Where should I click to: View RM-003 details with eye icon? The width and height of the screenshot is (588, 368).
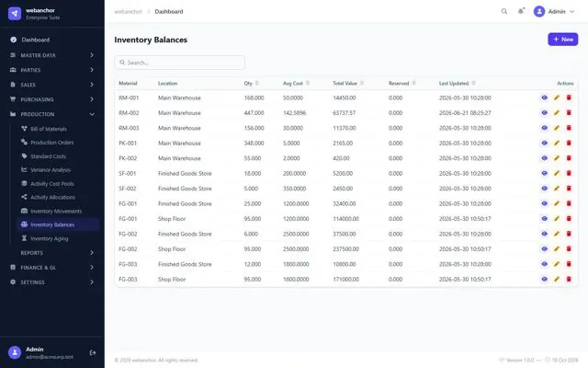click(545, 128)
